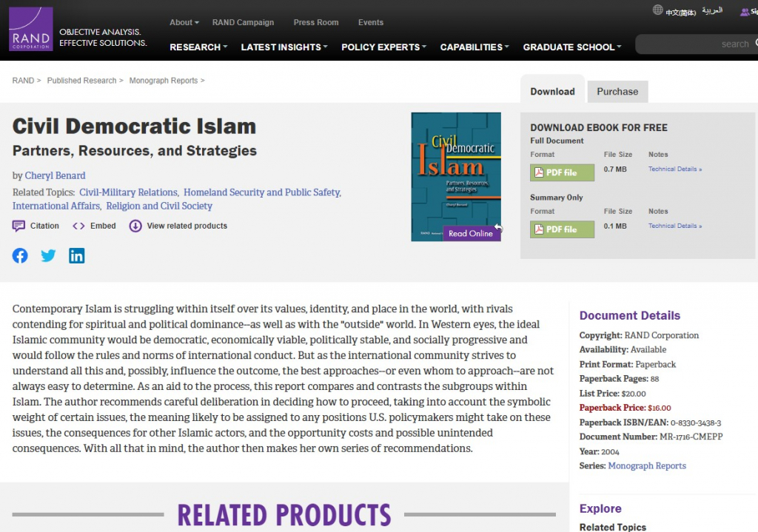Open author Cheryl Benard's page
This screenshot has width=758, height=532.
click(55, 175)
